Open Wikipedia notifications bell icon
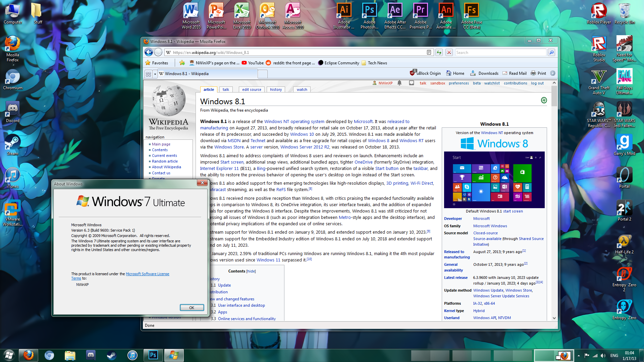 pyautogui.click(x=399, y=83)
